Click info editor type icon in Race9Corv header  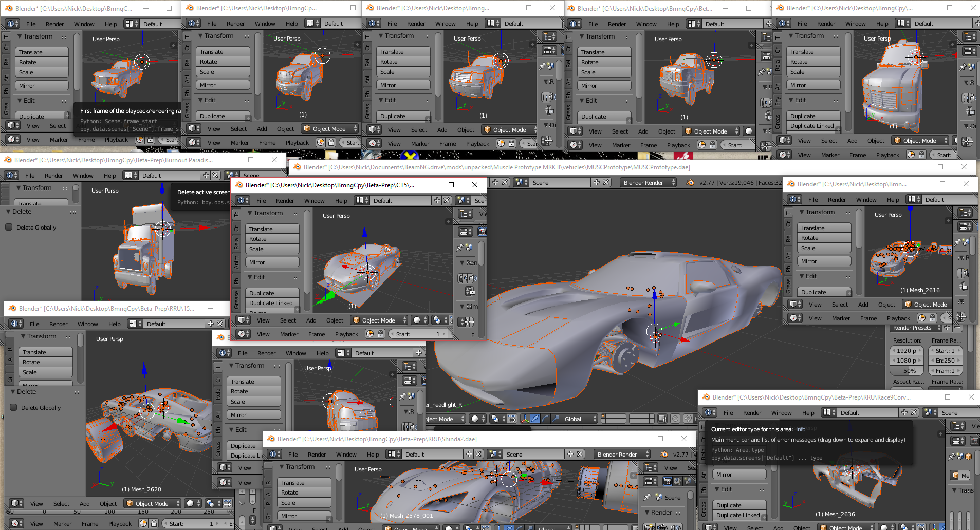click(710, 412)
